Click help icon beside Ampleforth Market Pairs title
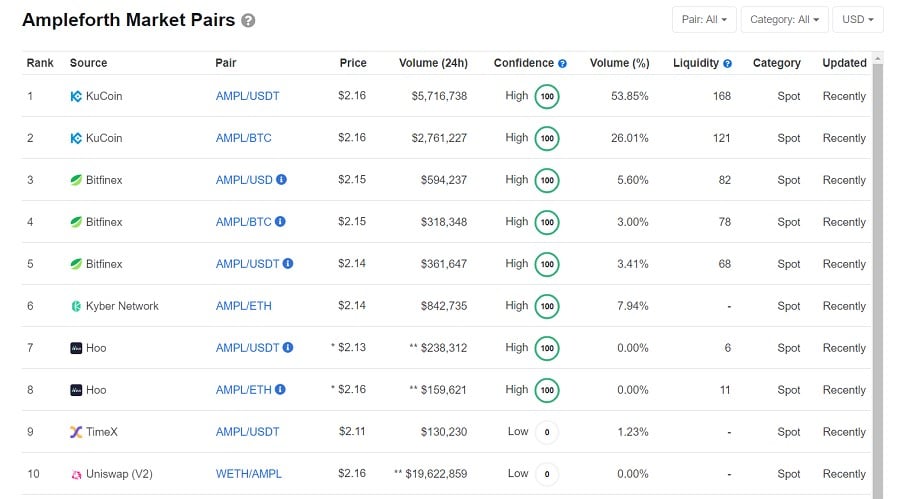 (248, 21)
